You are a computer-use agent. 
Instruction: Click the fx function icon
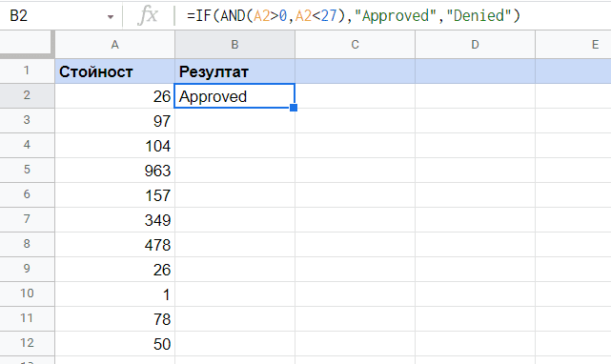tap(148, 16)
